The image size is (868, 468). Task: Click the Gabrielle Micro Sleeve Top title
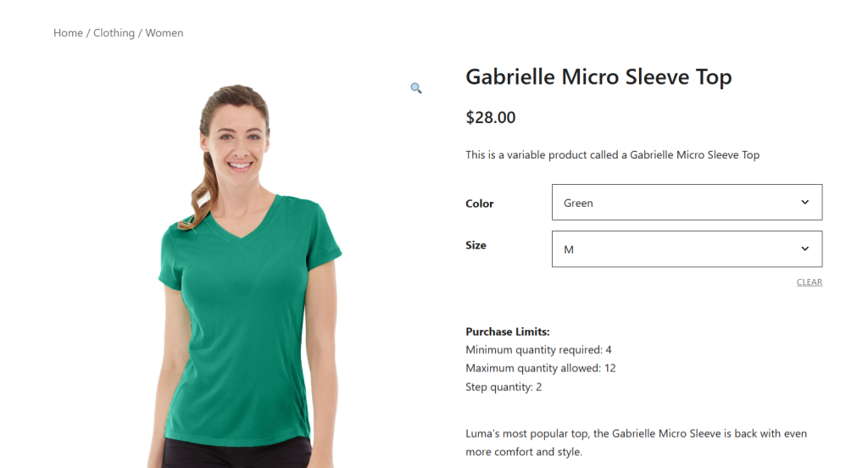(x=598, y=77)
